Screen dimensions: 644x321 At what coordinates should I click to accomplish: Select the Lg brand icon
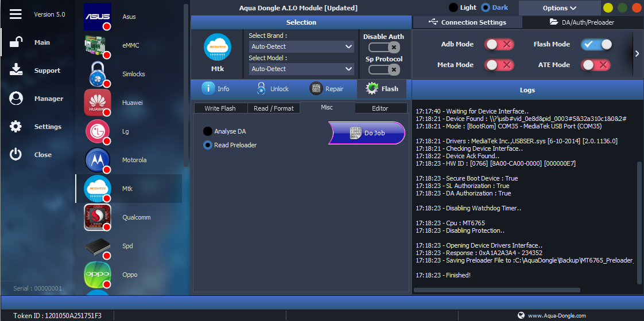pos(98,131)
